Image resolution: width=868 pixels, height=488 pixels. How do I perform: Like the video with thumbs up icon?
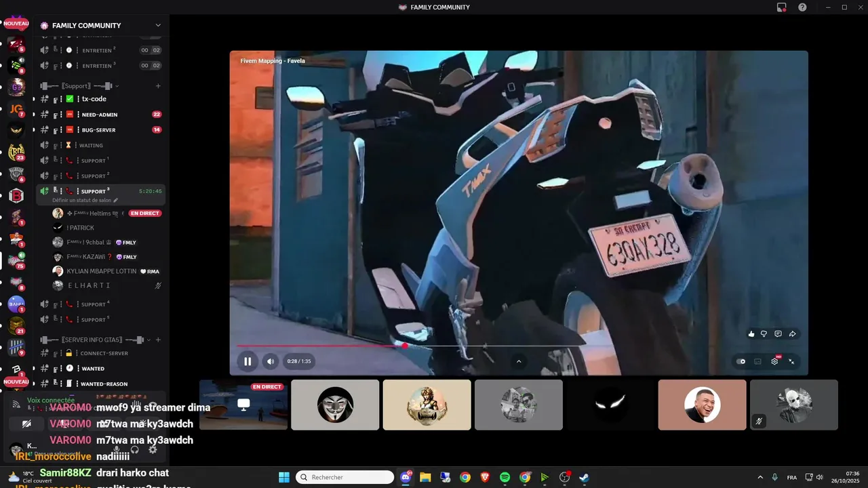point(751,333)
